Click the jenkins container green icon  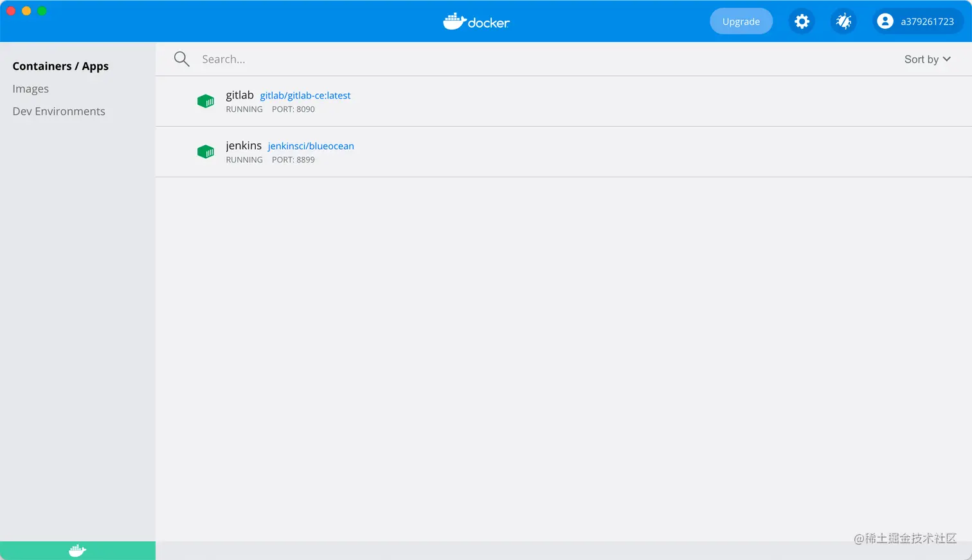tap(206, 152)
